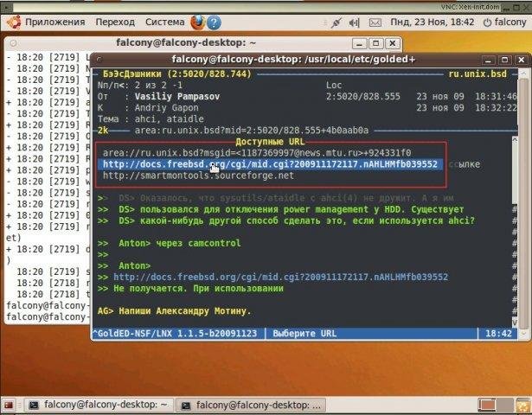This screenshot has height=415, width=532.
Task: Open the Переход menu
Action: [115, 22]
